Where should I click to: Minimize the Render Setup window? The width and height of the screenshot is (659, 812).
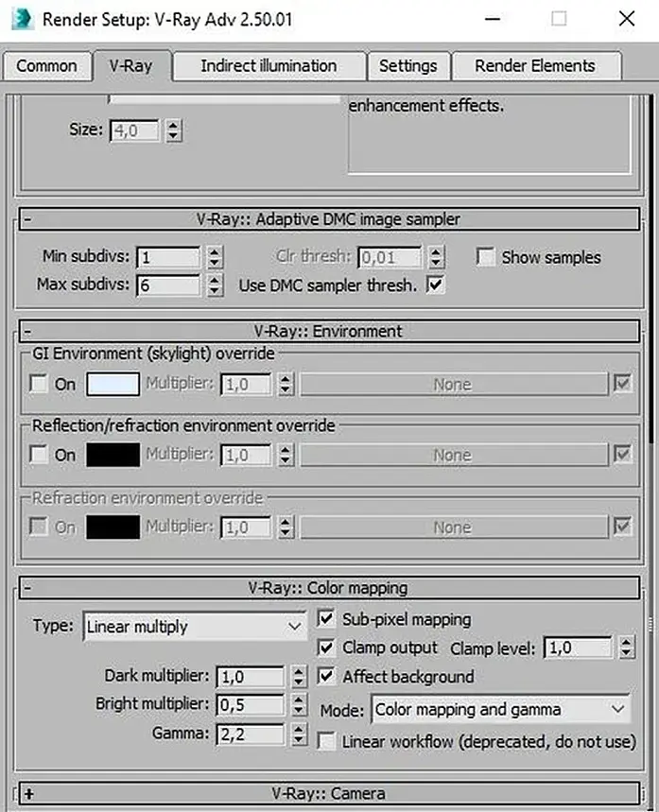[493, 19]
